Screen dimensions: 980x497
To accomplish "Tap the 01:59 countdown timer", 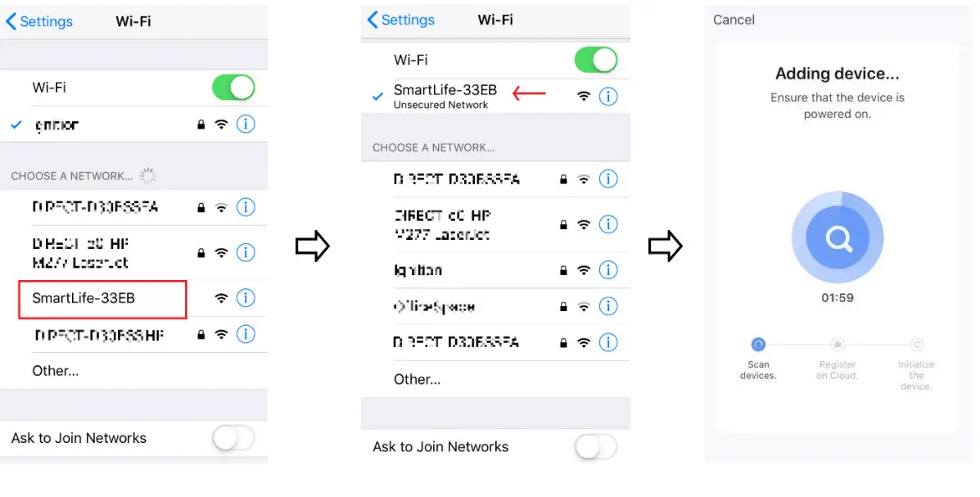I will pyautogui.click(x=837, y=298).
